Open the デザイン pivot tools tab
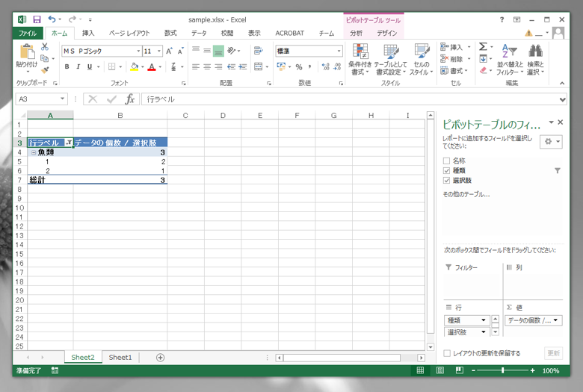Screen dimensions: 583x392 (x=386, y=33)
